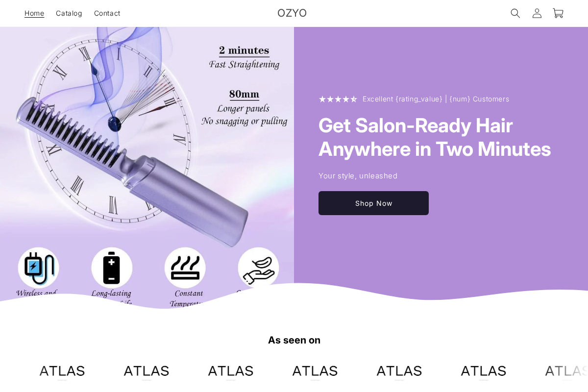Click the hand holding leaf icon
Viewport: 588px width, 392px height.
coord(258,268)
